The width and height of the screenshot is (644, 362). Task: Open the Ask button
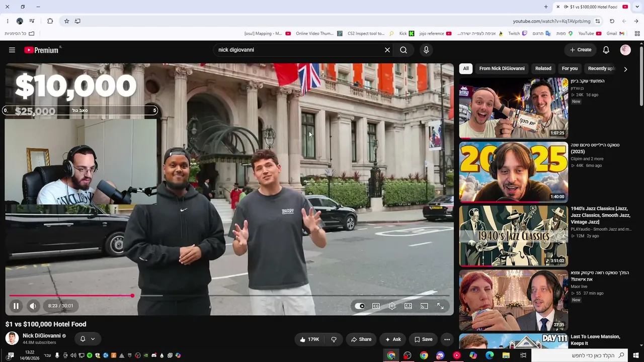pyautogui.click(x=392, y=339)
